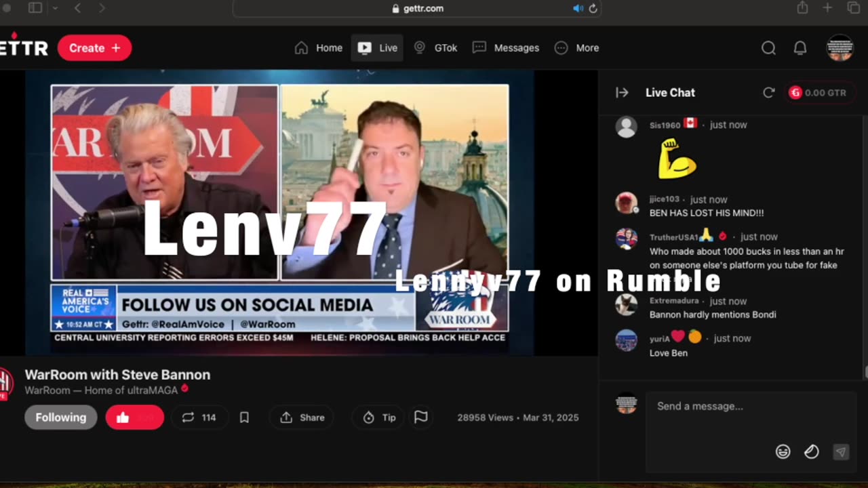Image resolution: width=868 pixels, height=488 pixels.
Task: Open the Home tab
Action: (x=319, y=48)
